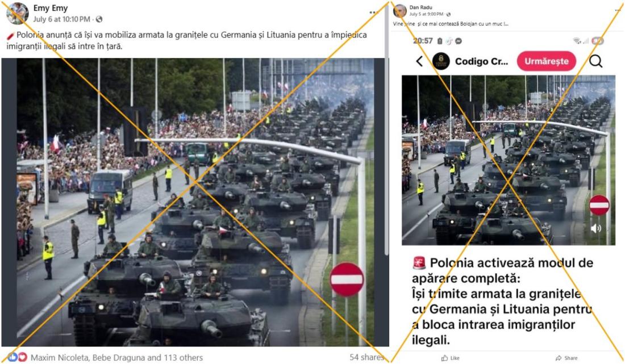Open the July 6 at 10:10 PM timestamp

coord(61,19)
